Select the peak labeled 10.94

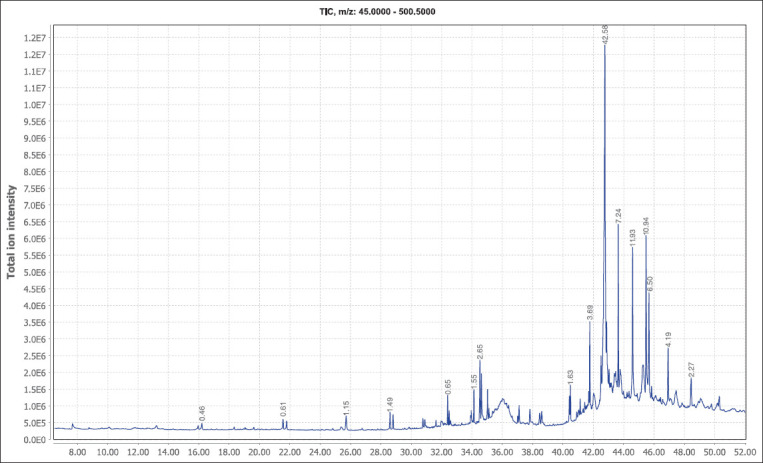tap(646, 226)
